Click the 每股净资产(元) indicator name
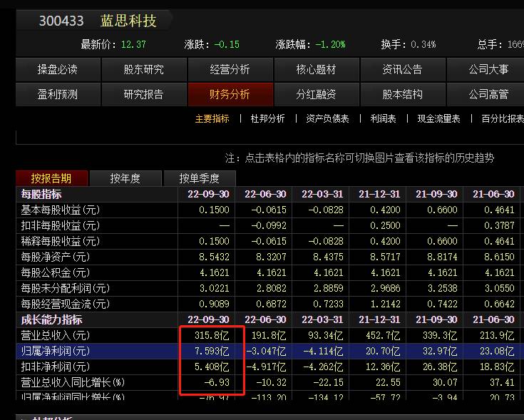The image size is (524, 420). click(56, 257)
